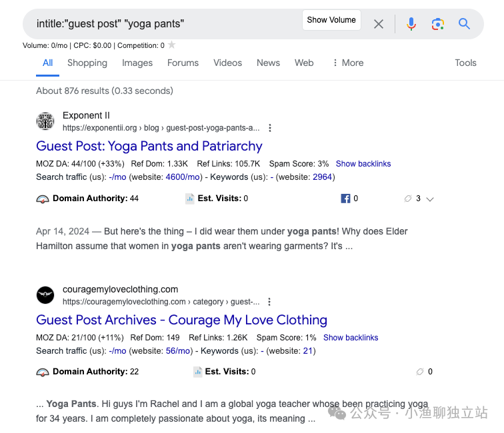Click -/mo search traffic link for Courage My Love
The width and height of the screenshot is (504, 433).
(117, 351)
